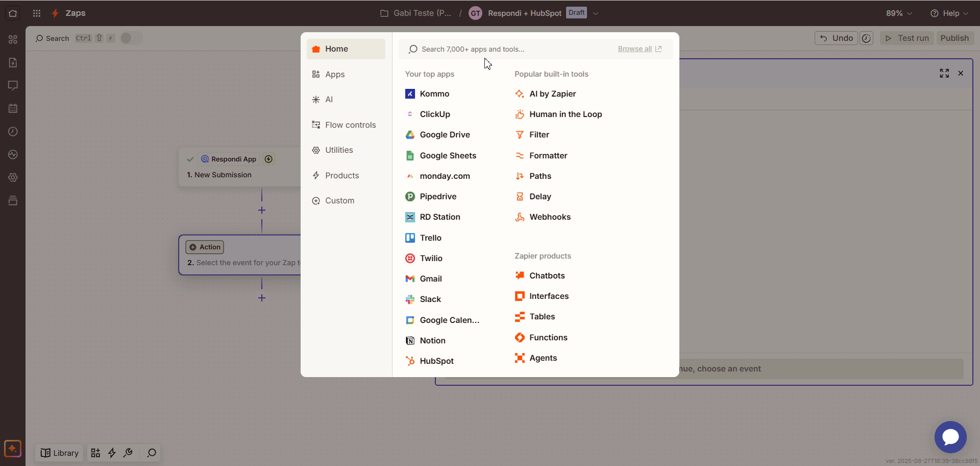Image resolution: width=980 pixels, height=466 pixels.
Task: Open the chat support bubble
Action: tap(950, 437)
